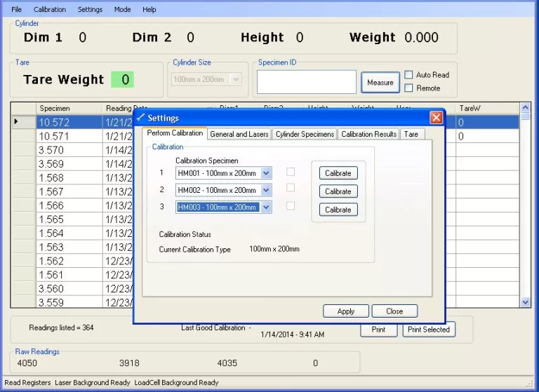Expand the HM003 calibration specimen dropdown

pyautogui.click(x=266, y=208)
